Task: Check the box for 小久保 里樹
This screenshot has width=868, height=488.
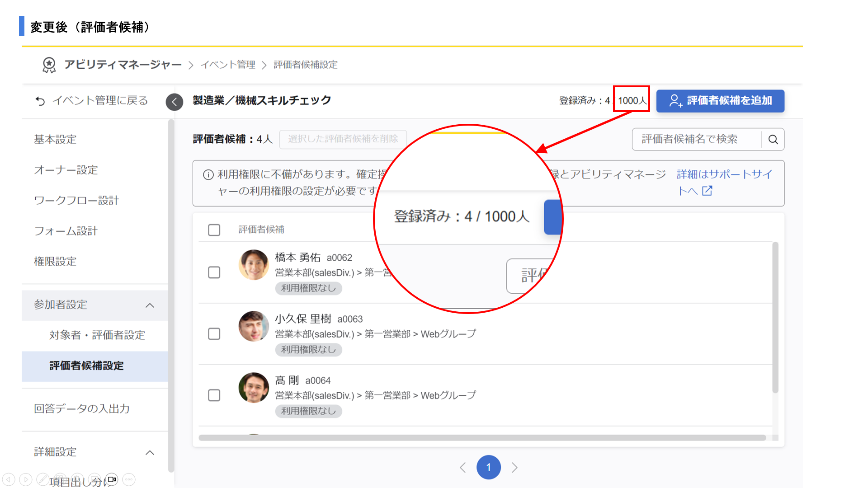Action: (x=214, y=334)
